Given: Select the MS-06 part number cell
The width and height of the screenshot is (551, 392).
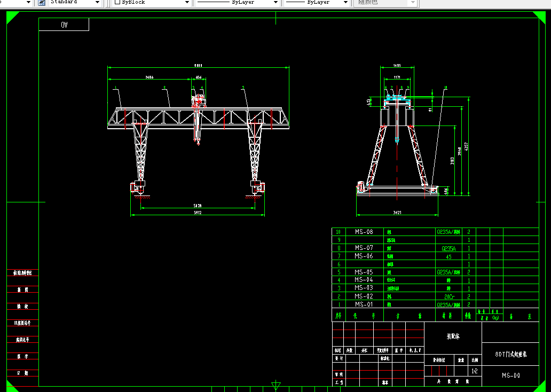Looking at the screenshot, I should pos(364,256).
